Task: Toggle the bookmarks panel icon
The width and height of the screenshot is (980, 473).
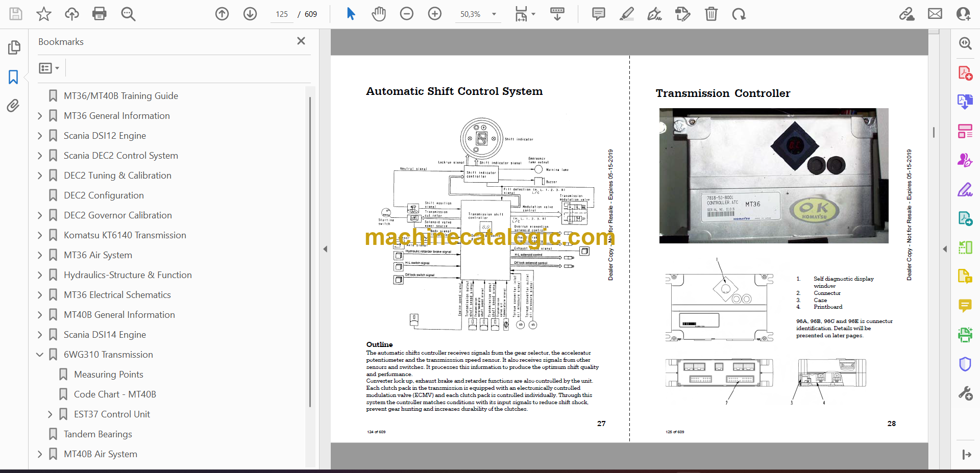Action: [13, 77]
